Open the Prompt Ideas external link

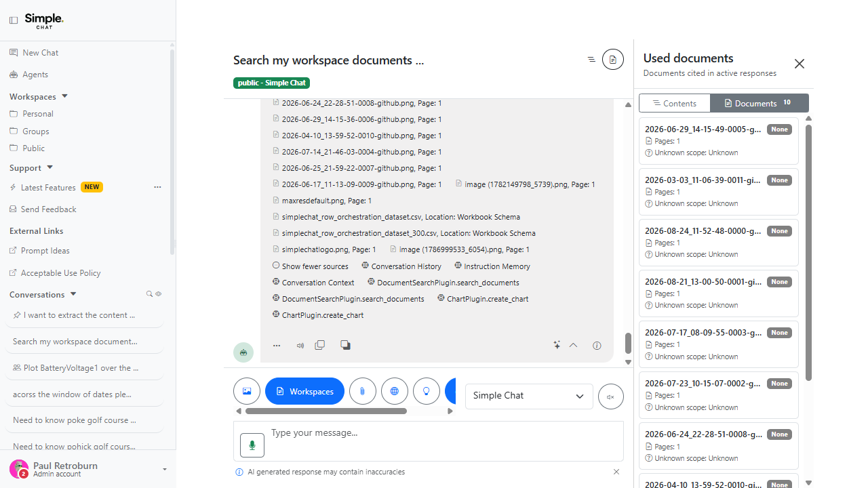coord(39,251)
